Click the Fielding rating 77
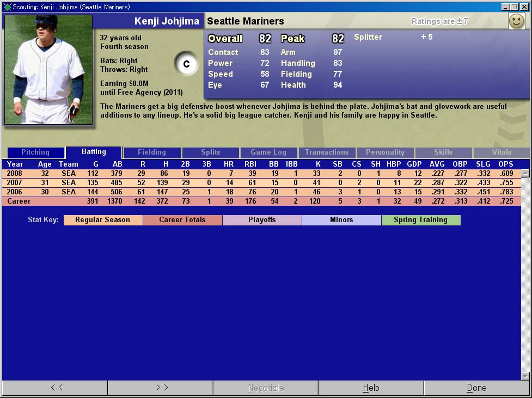532x398 pixels. coord(338,74)
